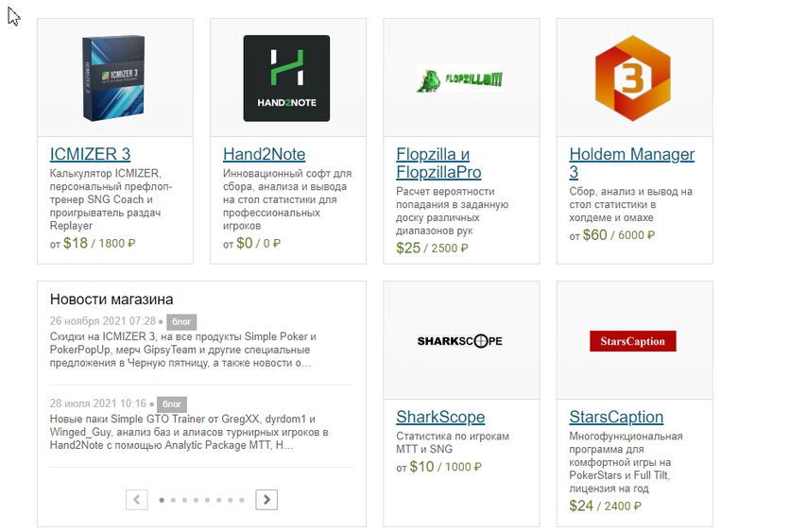This screenshot has height=532, width=807.
Task: Open the ICMIZER 3 title link
Action: (90, 154)
